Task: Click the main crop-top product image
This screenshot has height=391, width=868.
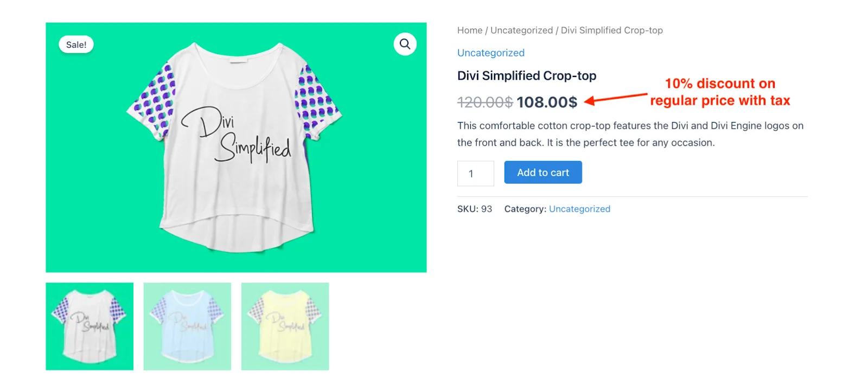Action: 236,148
